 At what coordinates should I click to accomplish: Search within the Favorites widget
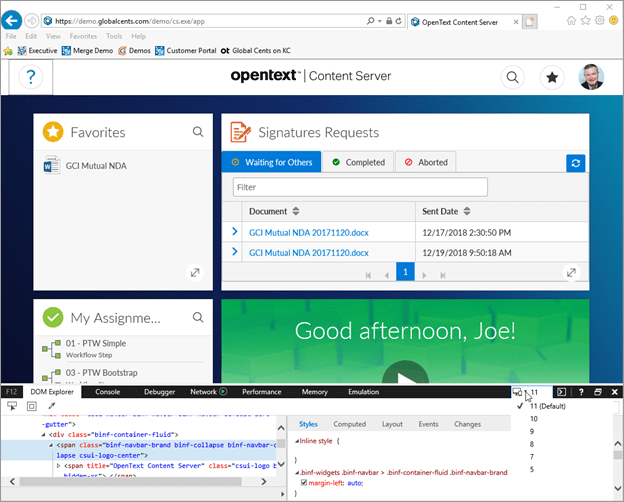[198, 132]
